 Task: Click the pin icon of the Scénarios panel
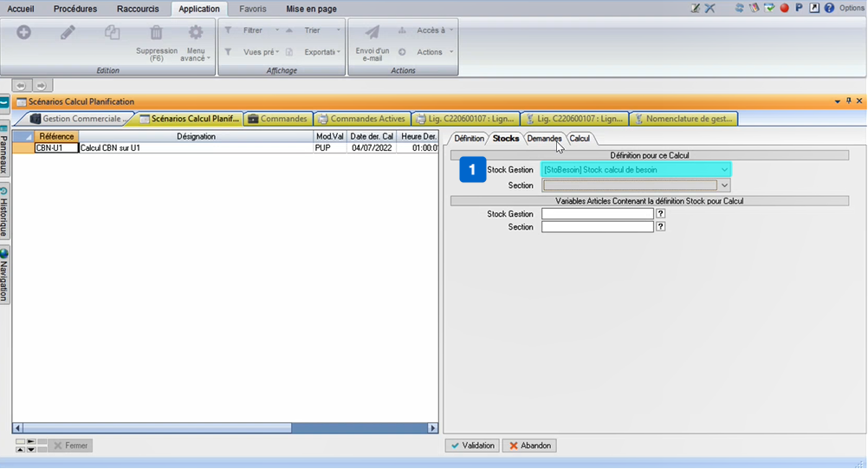[848, 101]
